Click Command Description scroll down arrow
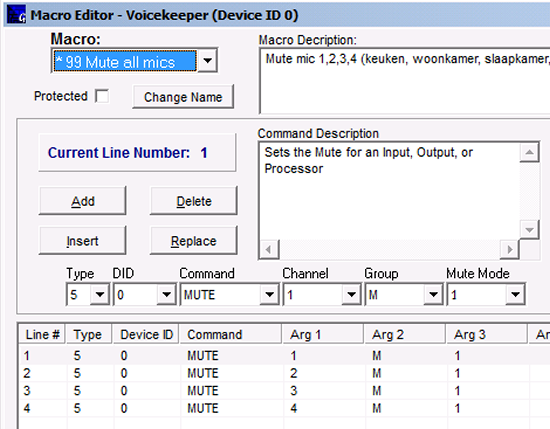The height and width of the screenshot is (429, 550). pyautogui.click(x=529, y=230)
